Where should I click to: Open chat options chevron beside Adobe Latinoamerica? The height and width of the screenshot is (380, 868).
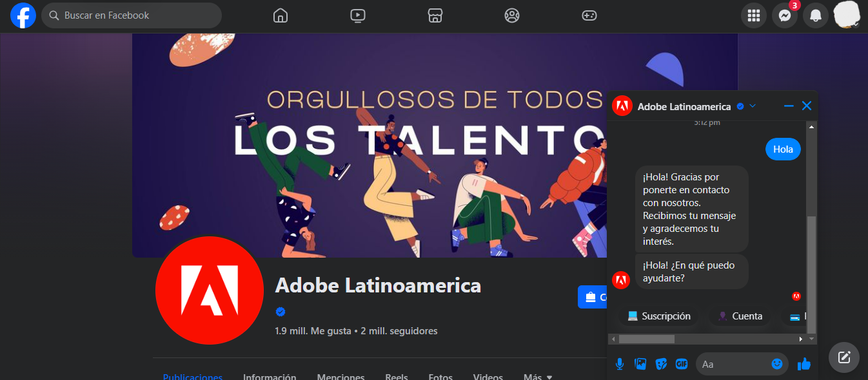753,106
